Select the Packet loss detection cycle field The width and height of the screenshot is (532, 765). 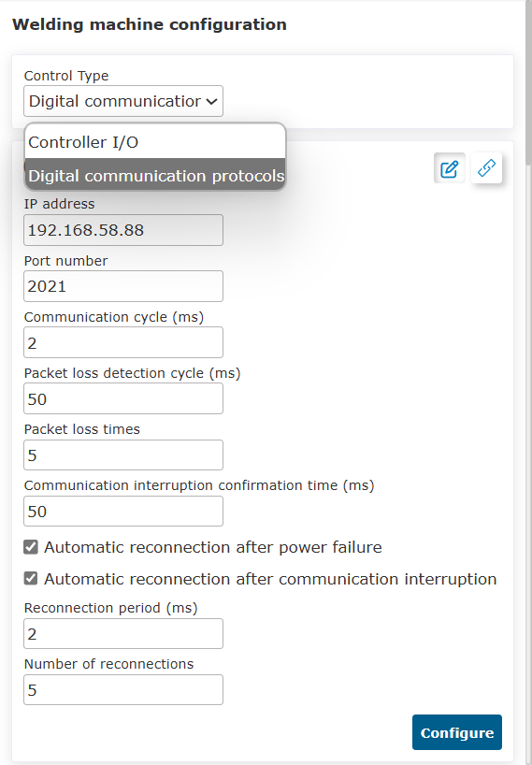[x=123, y=398]
